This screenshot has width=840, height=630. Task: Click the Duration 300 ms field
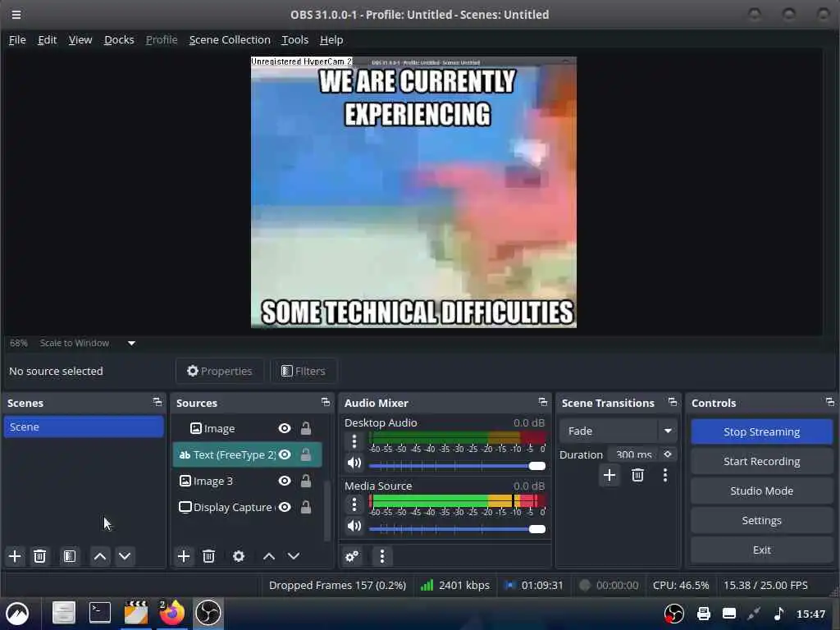coord(634,454)
